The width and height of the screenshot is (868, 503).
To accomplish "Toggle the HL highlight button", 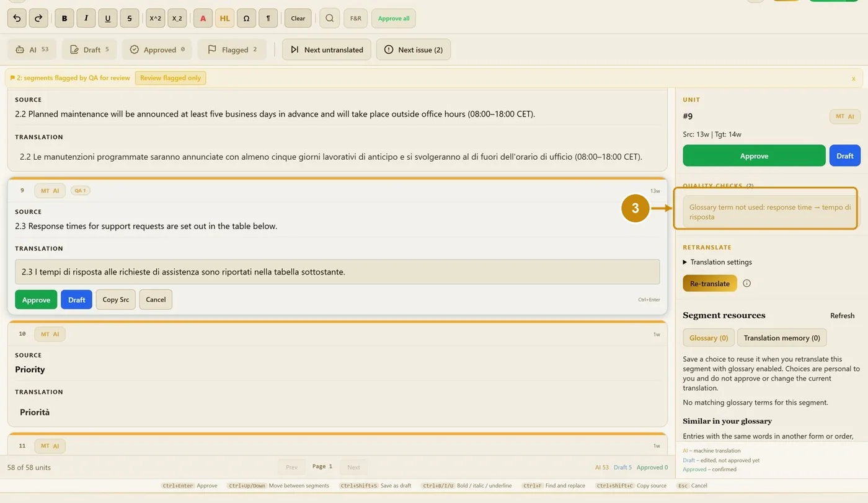I will point(224,19).
